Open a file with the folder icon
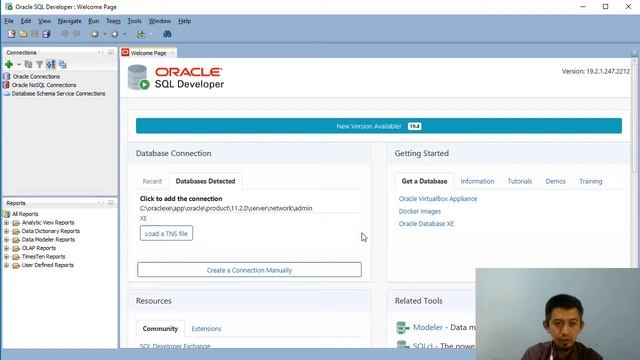The image size is (640, 360). click(23, 34)
